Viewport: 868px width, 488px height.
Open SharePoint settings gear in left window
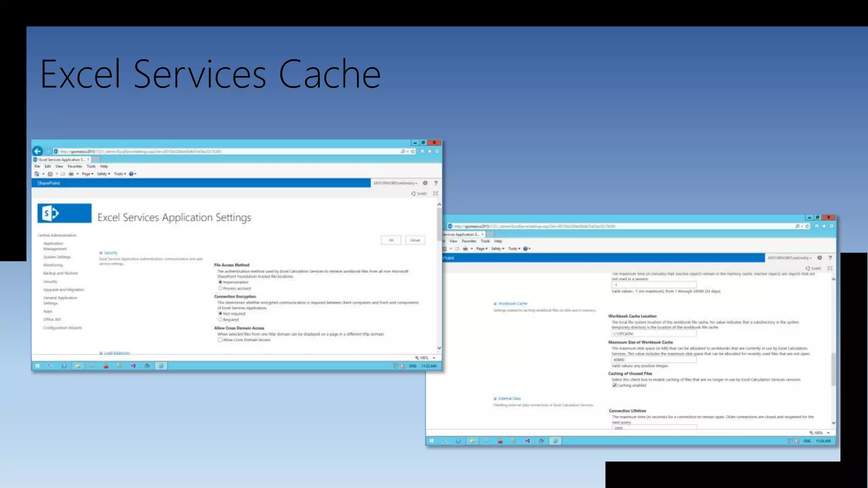click(425, 183)
